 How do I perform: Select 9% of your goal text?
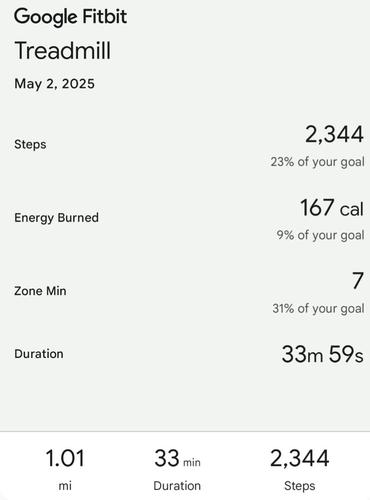320,235
